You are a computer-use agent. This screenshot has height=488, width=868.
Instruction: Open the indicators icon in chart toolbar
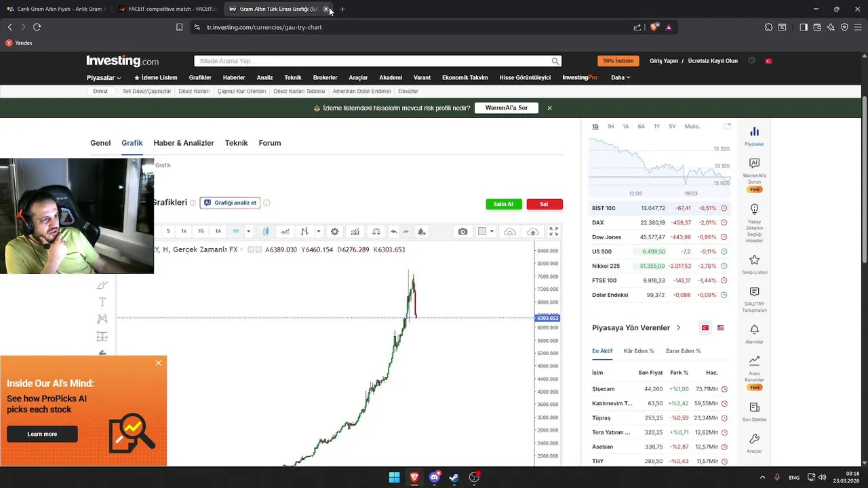[x=355, y=231]
